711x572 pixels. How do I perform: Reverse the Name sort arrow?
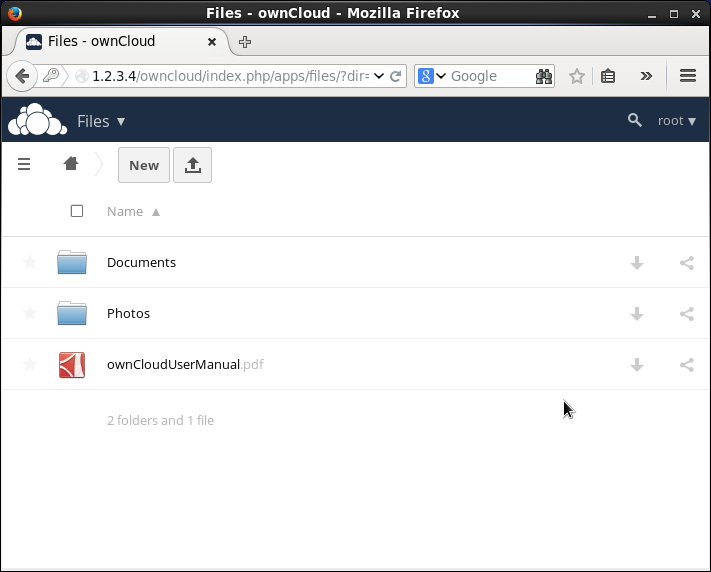pos(156,212)
